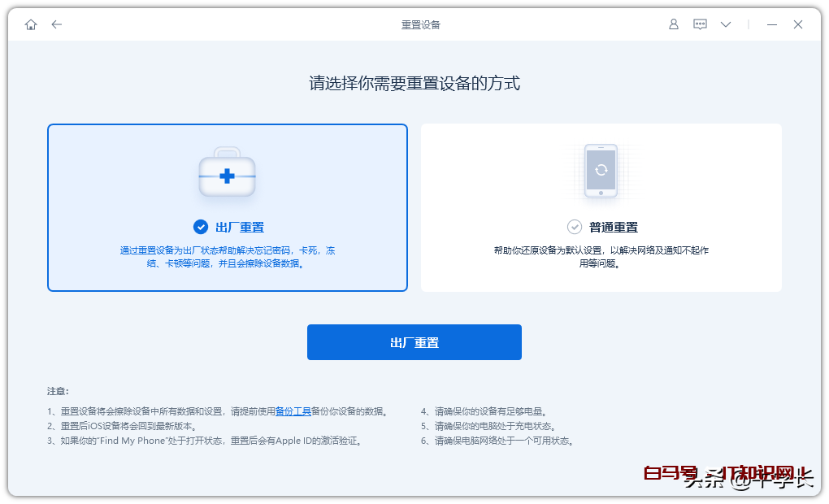Expand the title bar dropdown chevron
The image size is (829, 504).
[x=726, y=24]
